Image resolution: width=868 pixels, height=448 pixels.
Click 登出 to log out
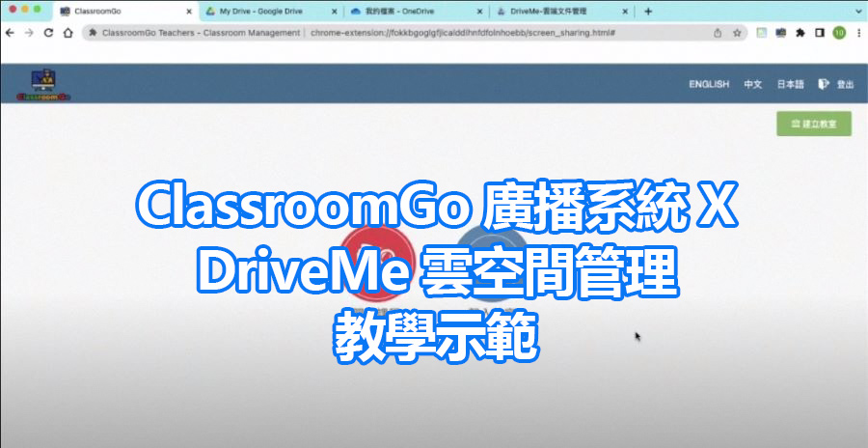tap(845, 85)
